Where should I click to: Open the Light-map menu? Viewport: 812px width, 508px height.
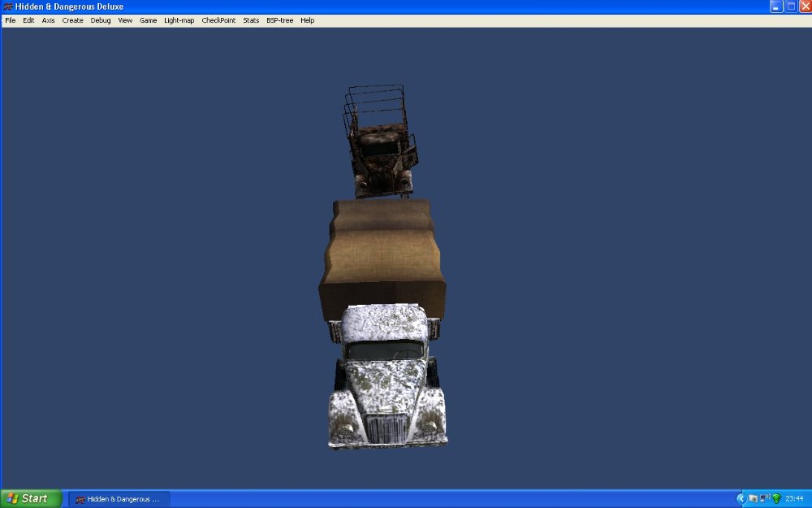179,20
